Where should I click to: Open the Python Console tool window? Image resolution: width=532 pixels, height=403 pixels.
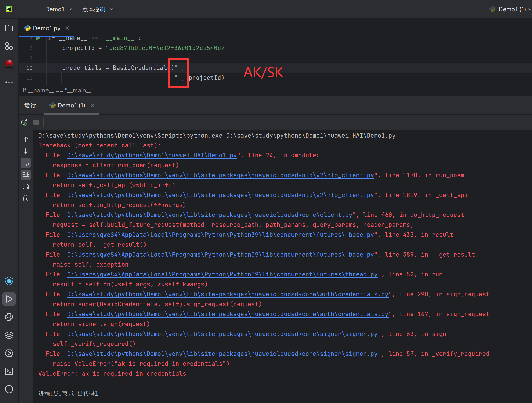[x=9, y=317]
